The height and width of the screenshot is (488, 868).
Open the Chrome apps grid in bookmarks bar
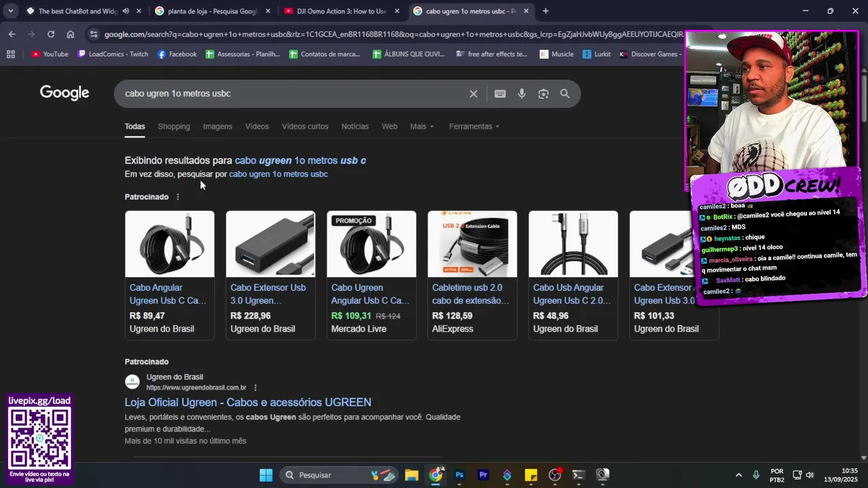(x=11, y=54)
